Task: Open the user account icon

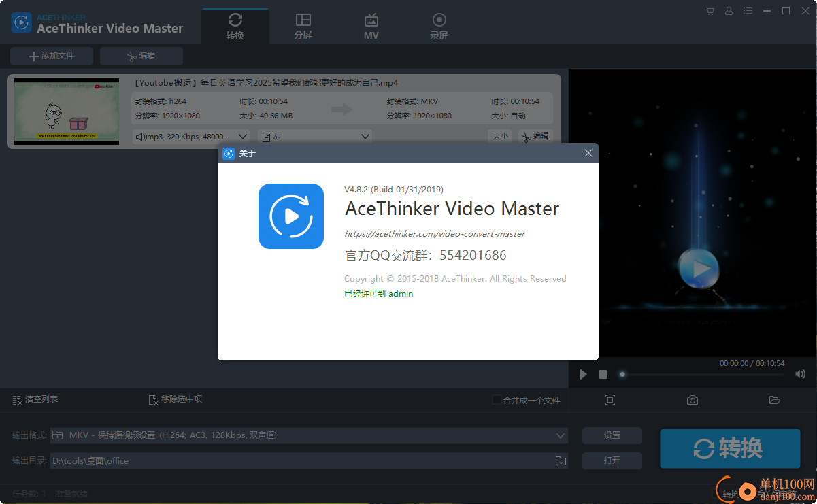Action: 729,11
